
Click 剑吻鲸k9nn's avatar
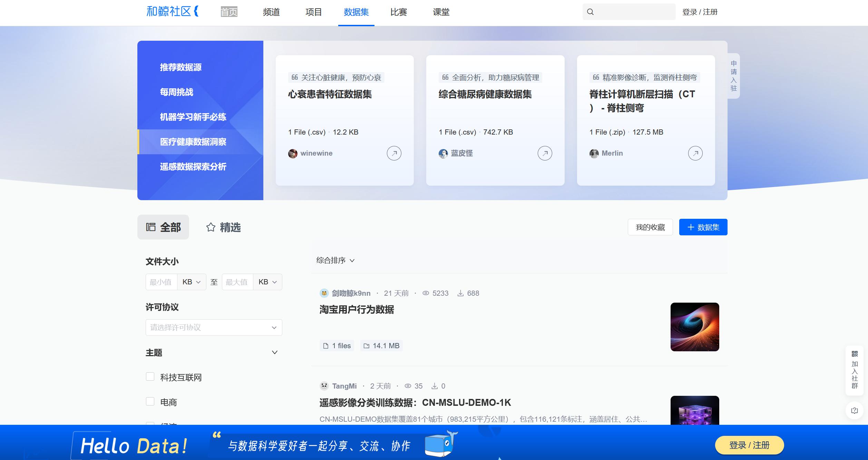(324, 293)
